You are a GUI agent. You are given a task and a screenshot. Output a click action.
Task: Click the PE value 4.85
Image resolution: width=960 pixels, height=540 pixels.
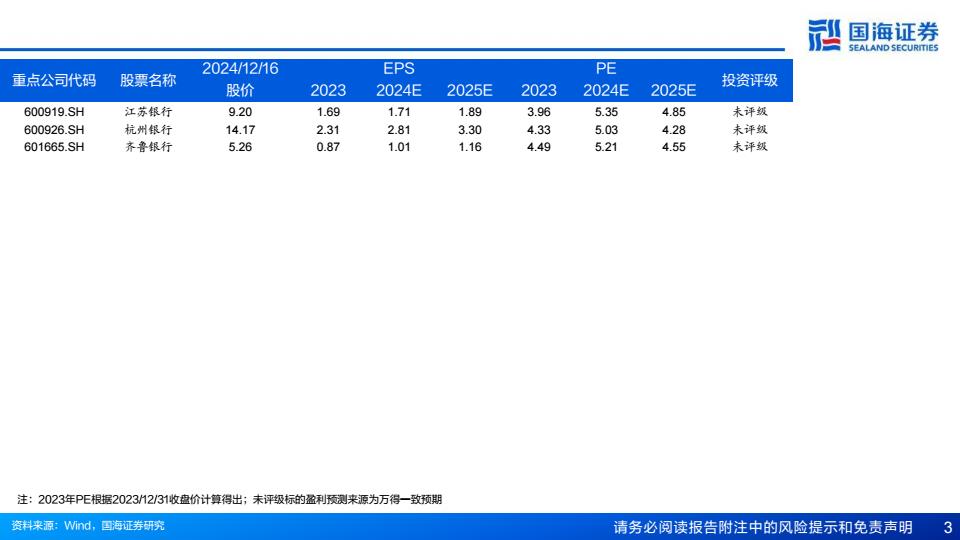pos(673,112)
